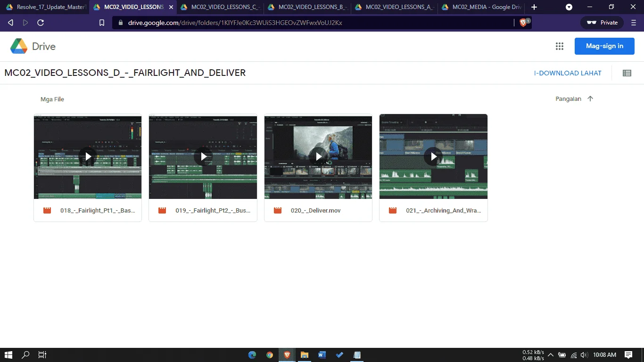Open the tab search dropdown
The height and width of the screenshot is (362, 644).
coord(569,7)
